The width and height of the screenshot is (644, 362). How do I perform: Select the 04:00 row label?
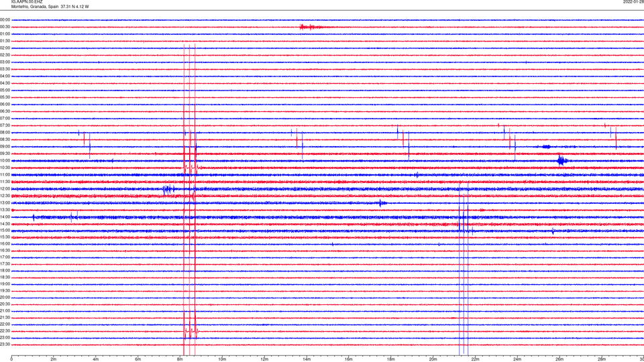(x=5, y=76)
